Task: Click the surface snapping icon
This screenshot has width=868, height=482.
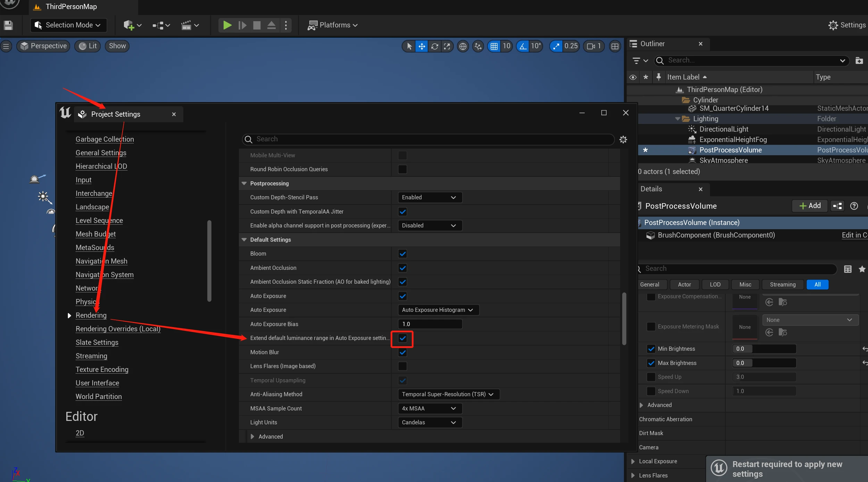Action: (x=478, y=46)
